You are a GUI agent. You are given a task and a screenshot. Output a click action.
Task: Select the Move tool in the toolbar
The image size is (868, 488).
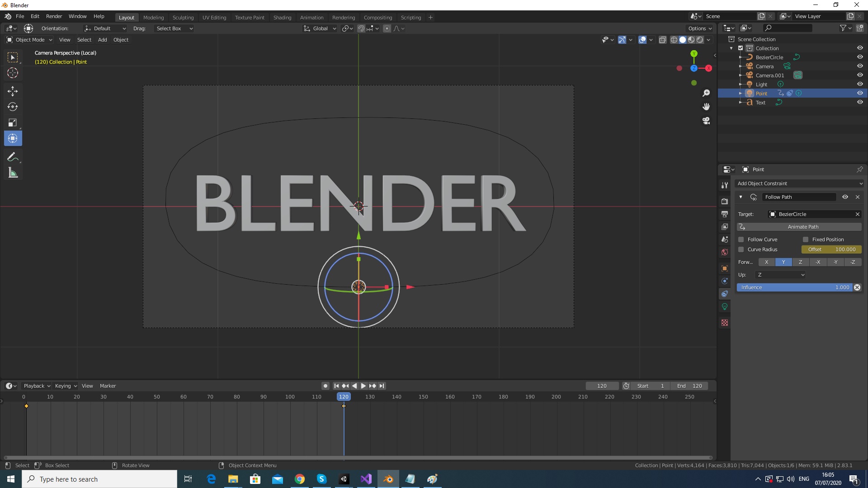pos(13,91)
